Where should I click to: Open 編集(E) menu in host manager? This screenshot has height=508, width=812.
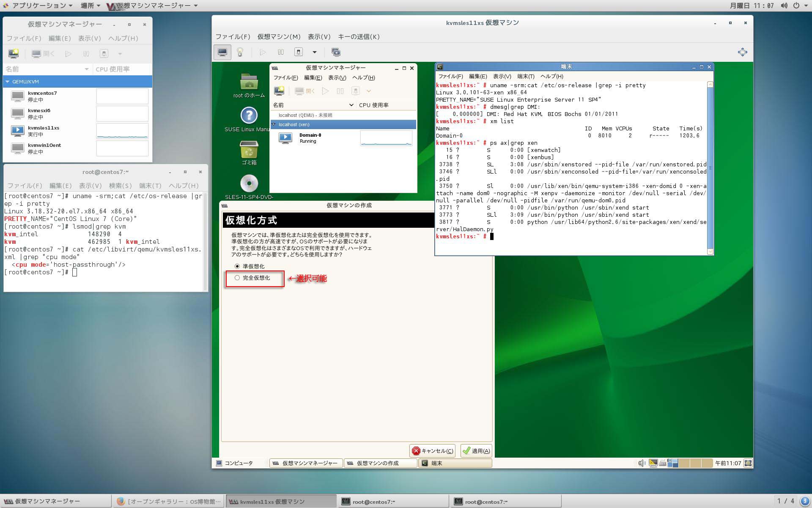pyautogui.click(x=60, y=38)
